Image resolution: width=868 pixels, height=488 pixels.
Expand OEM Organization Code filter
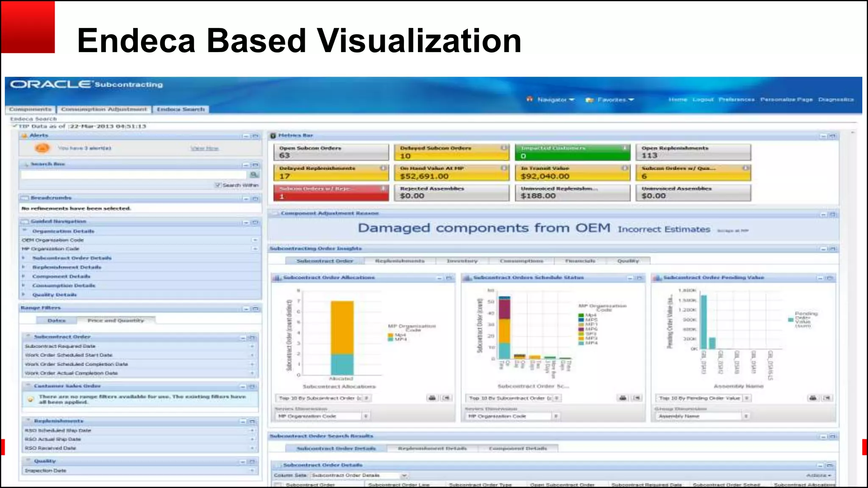click(255, 240)
